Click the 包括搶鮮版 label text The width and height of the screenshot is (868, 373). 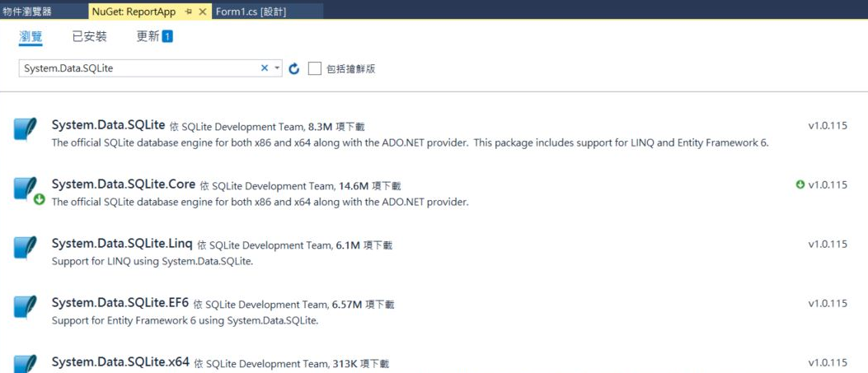pos(351,69)
